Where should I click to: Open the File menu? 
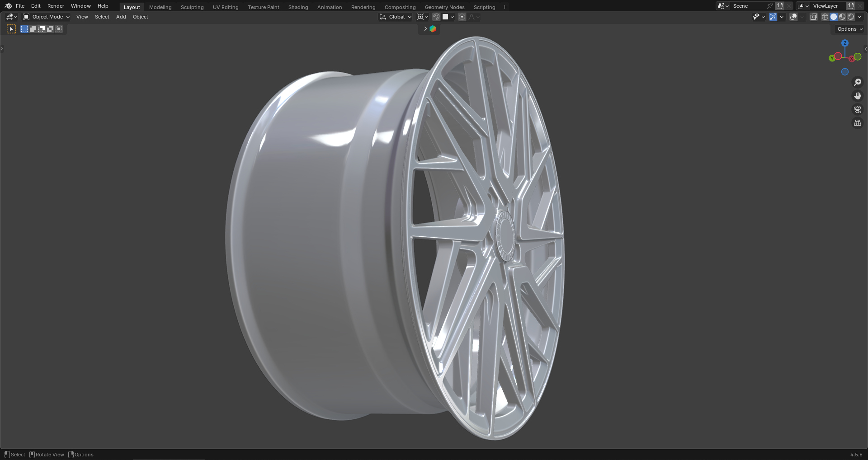click(20, 6)
